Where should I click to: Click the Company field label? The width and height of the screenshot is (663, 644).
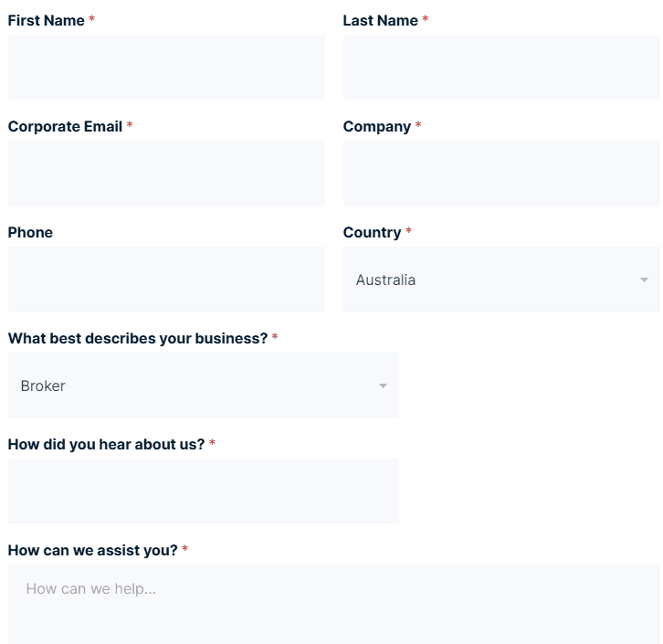(376, 126)
